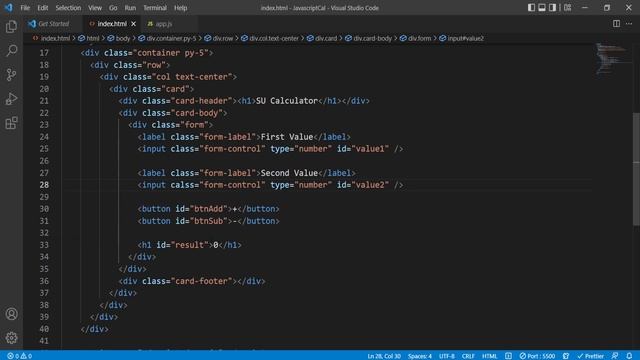Open the Source Control view
Viewport: 640px width, 360px height.
[x=11, y=75]
